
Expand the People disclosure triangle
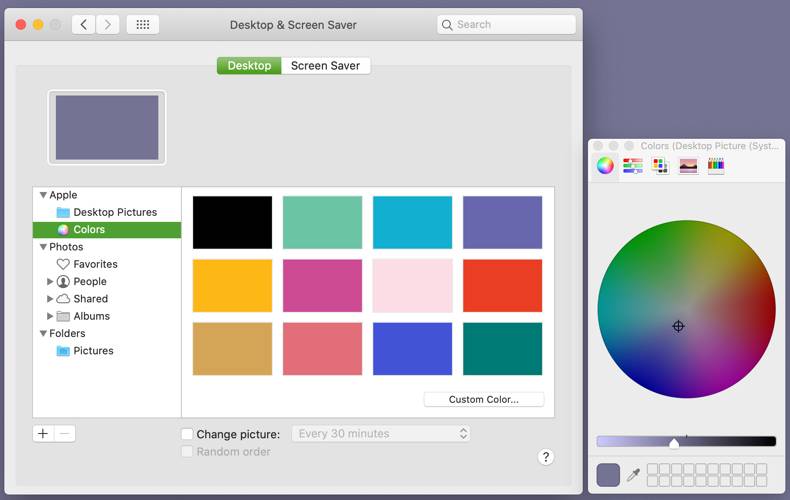pyautogui.click(x=50, y=281)
